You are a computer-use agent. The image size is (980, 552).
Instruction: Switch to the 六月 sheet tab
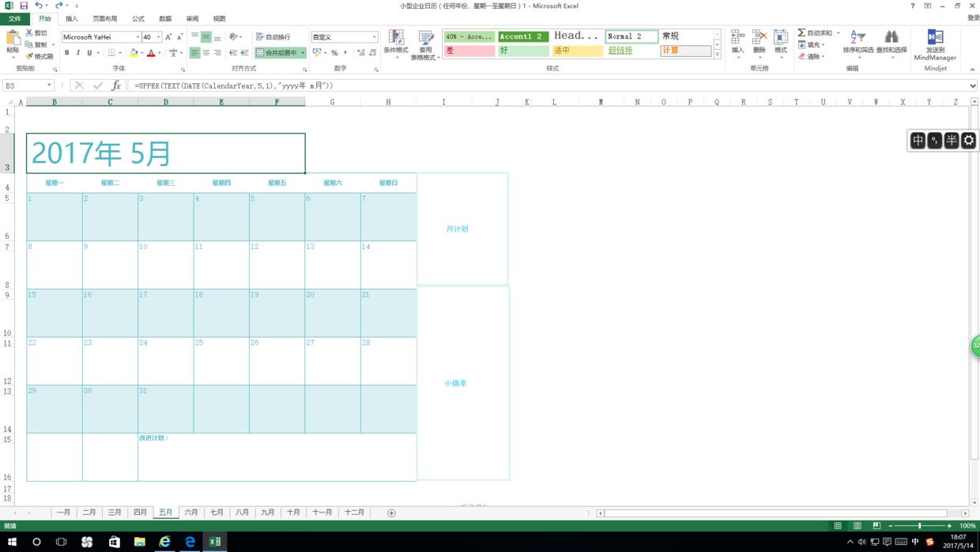click(191, 512)
